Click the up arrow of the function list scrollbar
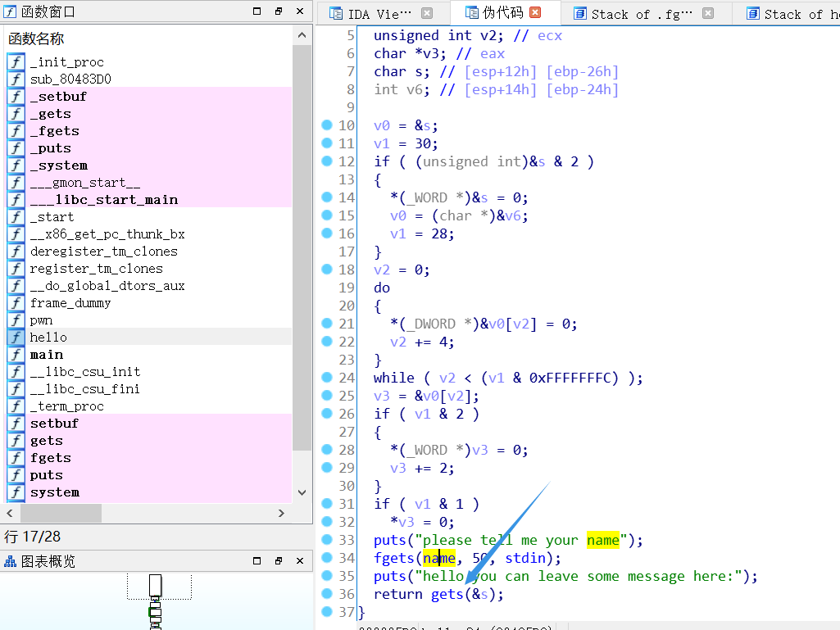The width and height of the screenshot is (840, 630). click(x=302, y=34)
